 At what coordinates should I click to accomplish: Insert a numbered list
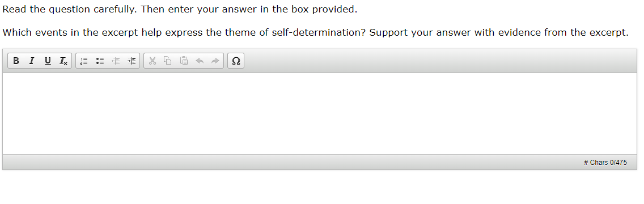(x=84, y=61)
